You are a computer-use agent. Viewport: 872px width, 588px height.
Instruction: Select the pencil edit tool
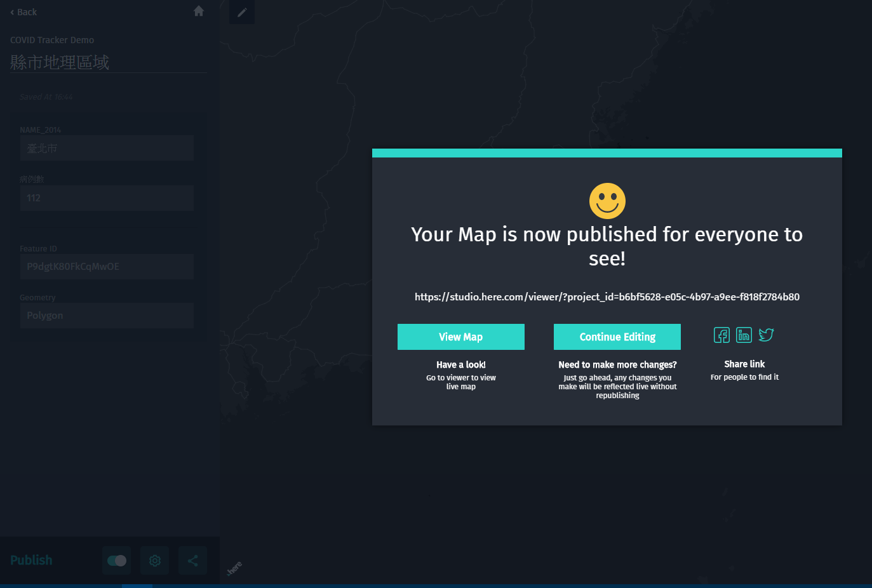pos(242,12)
